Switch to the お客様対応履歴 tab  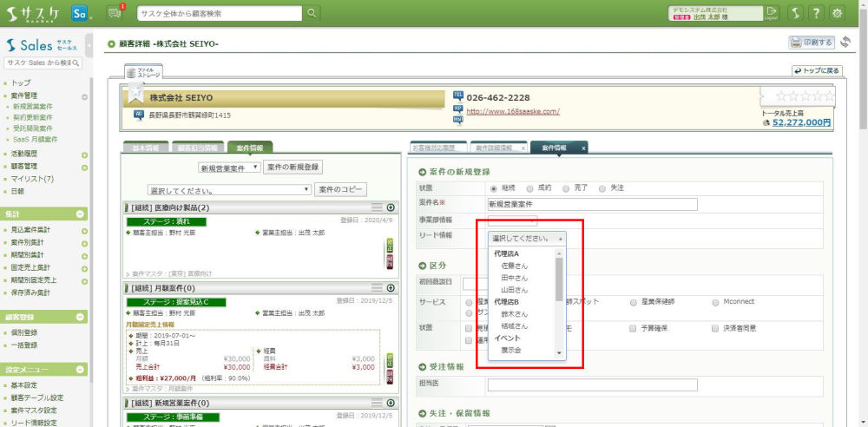(x=438, y=148)
